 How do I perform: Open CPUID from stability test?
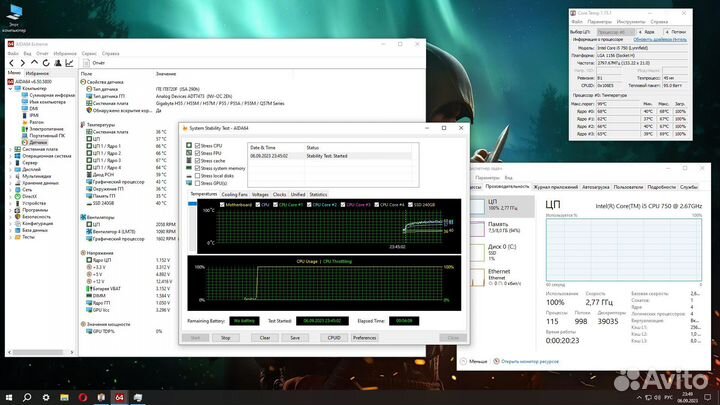pos(334,338)
